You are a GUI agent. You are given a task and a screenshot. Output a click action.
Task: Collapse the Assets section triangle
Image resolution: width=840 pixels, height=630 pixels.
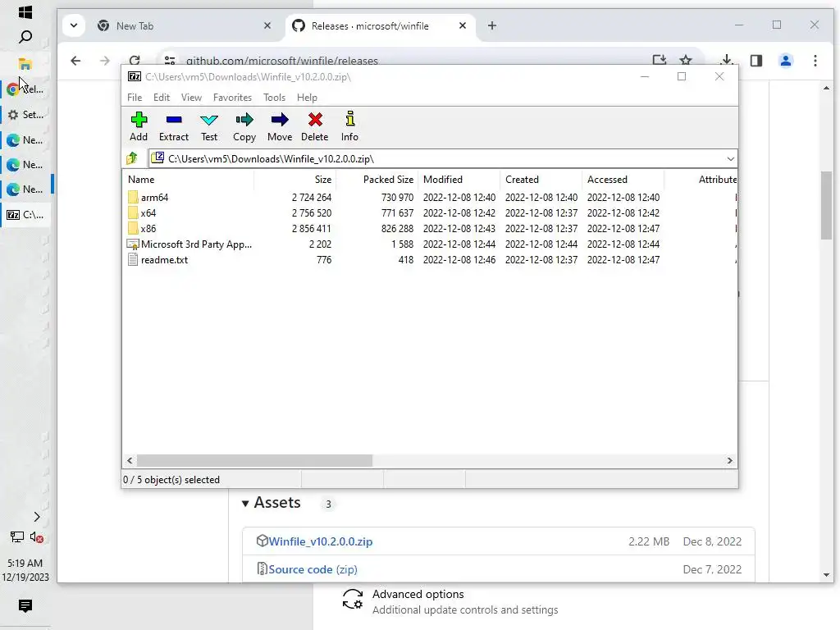click(244, 504)
